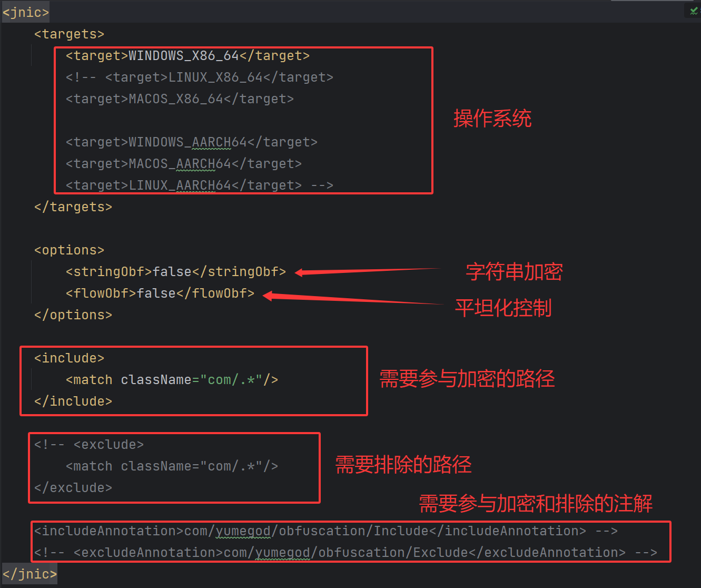
Task: Click the underlined word yumegod in excludeAnnotation
Action: point(282,552)
